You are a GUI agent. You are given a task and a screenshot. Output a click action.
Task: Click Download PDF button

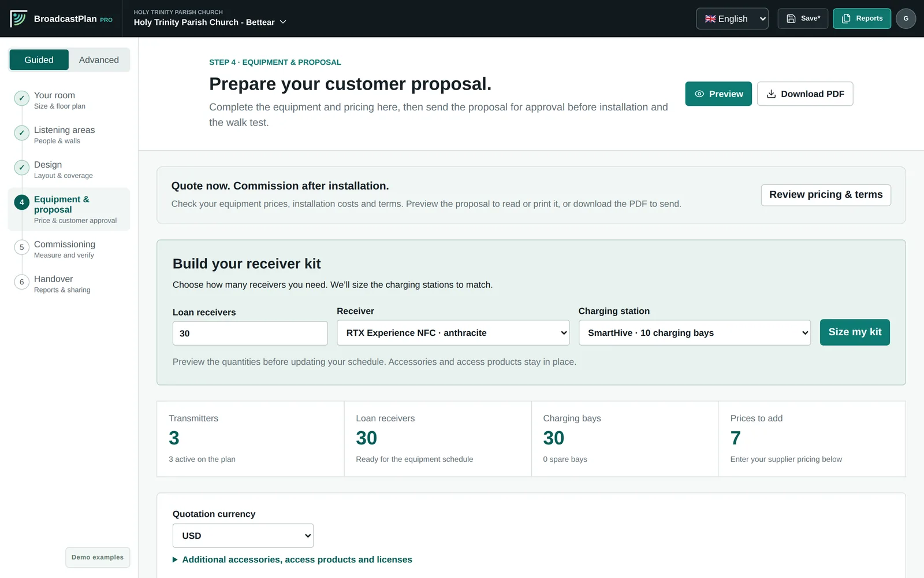805,94
